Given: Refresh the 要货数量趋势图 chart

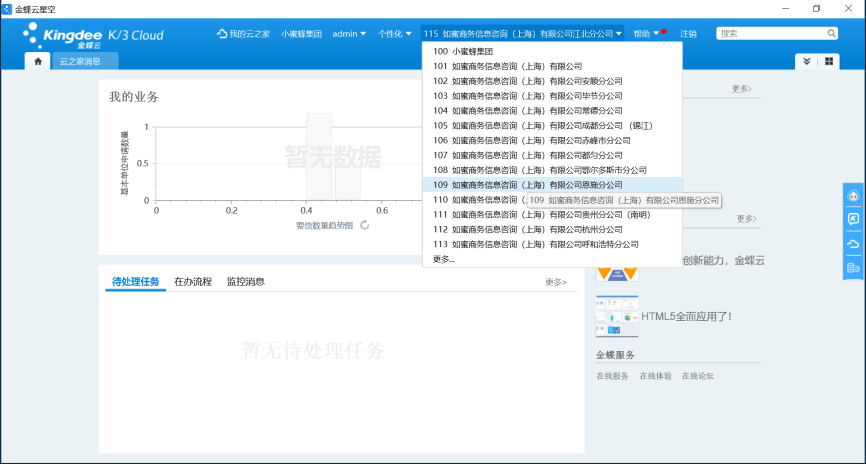Looking at the screenshot, I should tap(365, 225).
